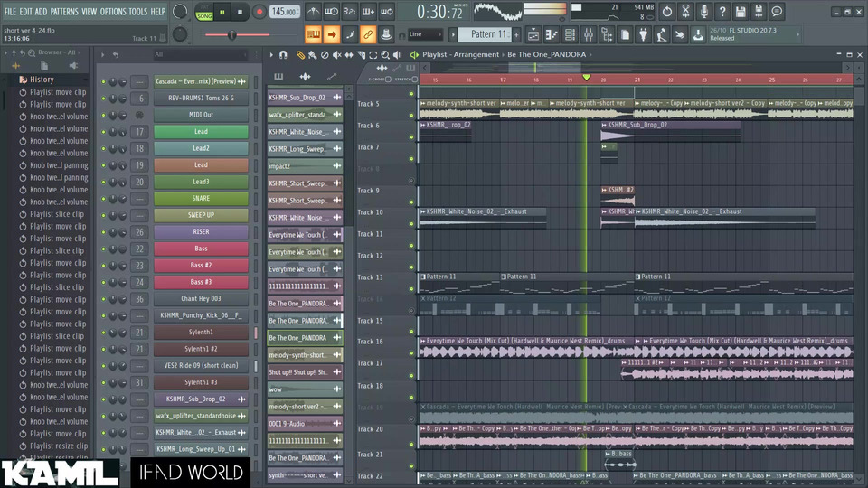Toggle the STRETCH checkbox

415,80
